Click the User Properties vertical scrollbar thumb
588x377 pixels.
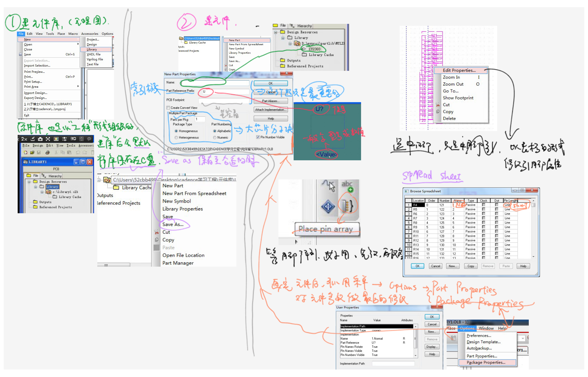[415, 338]
